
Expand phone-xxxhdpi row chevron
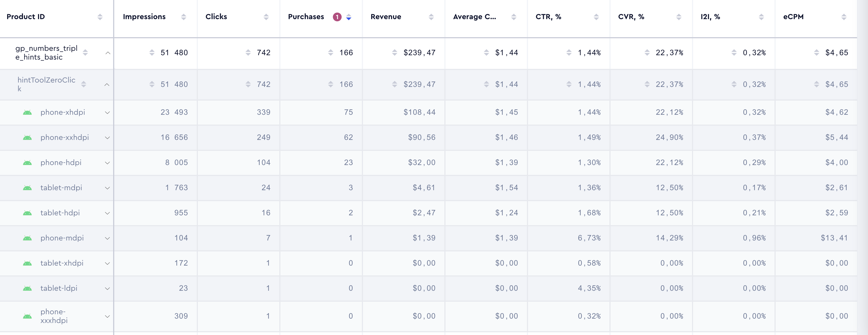click(x=107, y=316)
